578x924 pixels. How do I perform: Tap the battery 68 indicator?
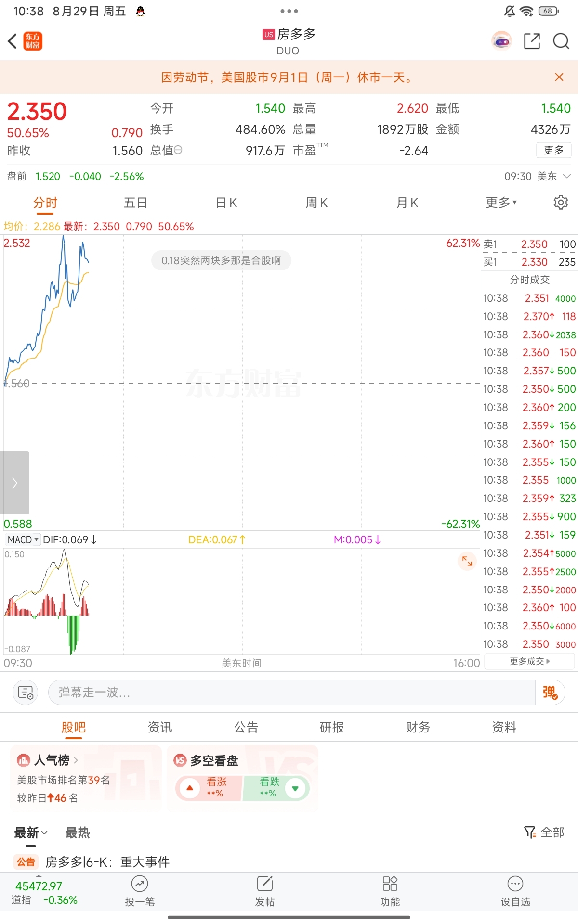549,11
